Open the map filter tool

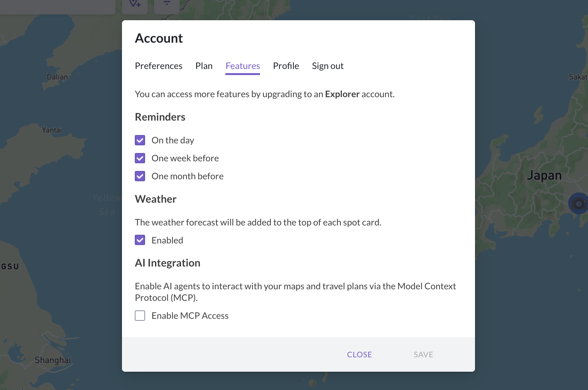click(x=167, y=4)
